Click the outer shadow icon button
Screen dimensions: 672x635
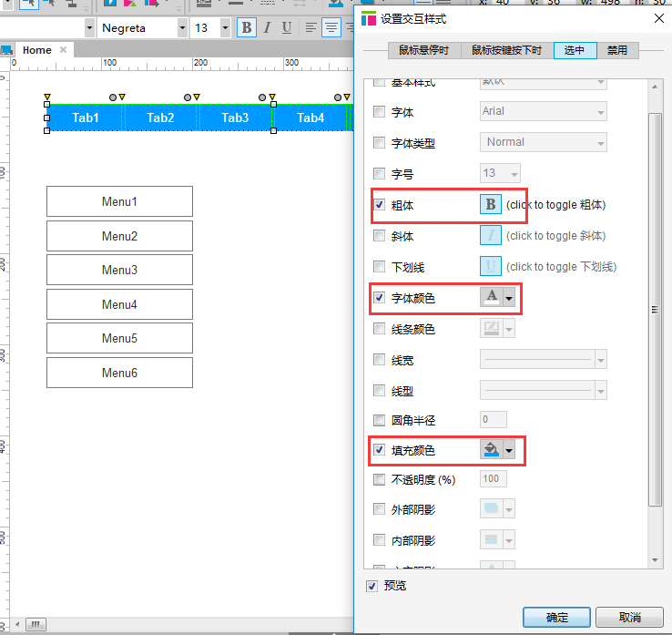point(492,509)
